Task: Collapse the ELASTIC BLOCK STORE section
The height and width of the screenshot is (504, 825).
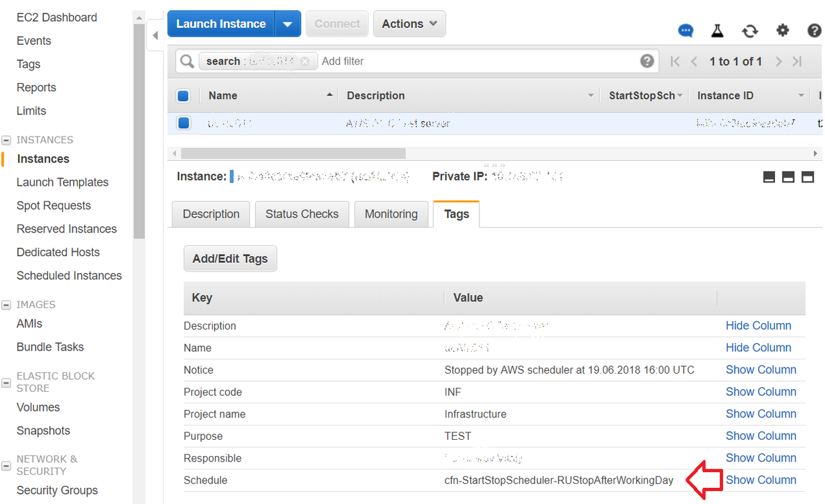Action: [x=7, y=382]
